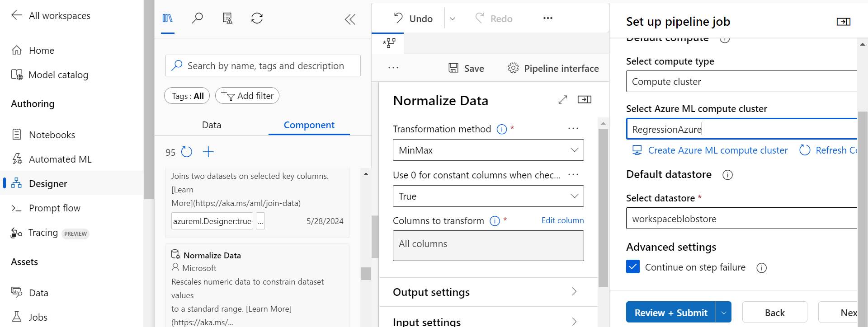
Task: Go back to All workspaces arrow
Action: 17,15
